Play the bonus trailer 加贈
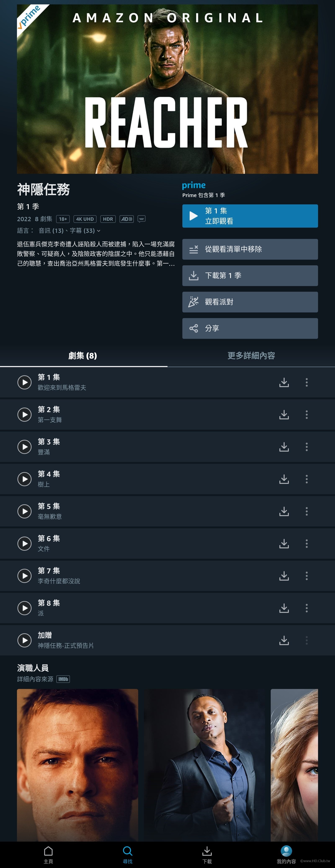This screenshot has height=868, width=335. [x=25, y=640]
